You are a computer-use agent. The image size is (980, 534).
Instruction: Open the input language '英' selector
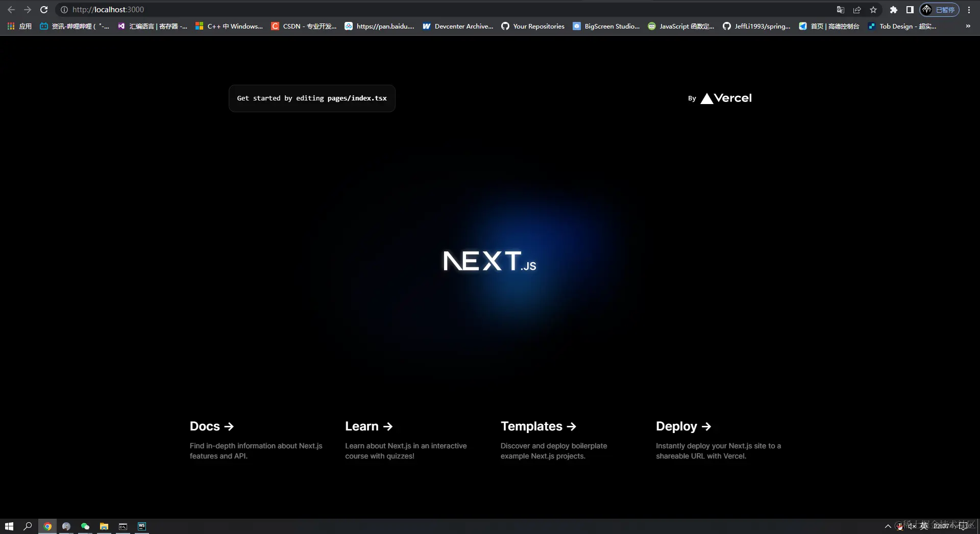[924, 526]
